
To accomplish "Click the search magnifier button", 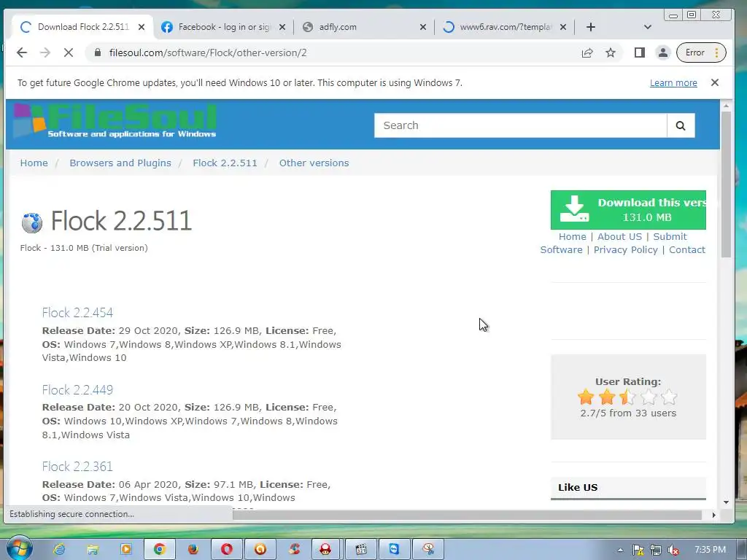I will [x=681, y=125].
